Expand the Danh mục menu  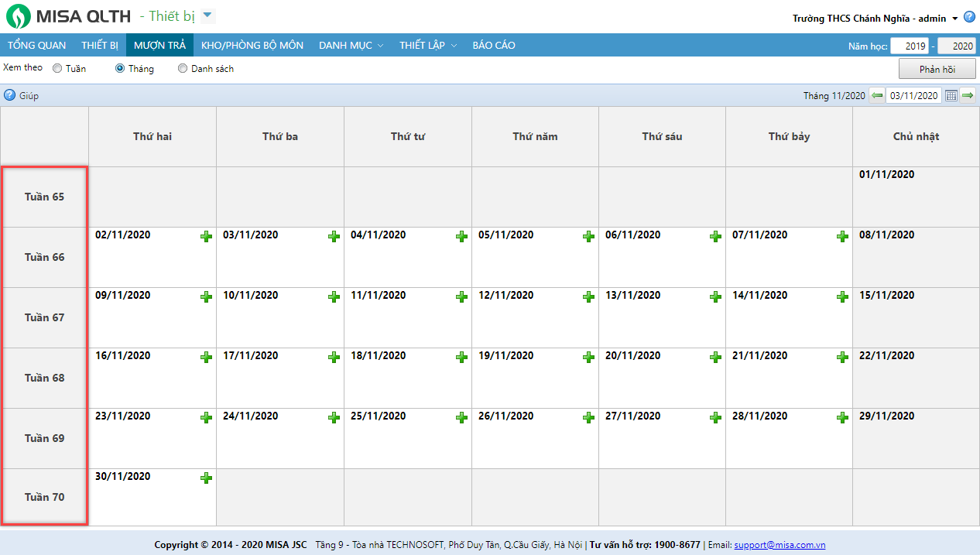click(x=351, y=45)
